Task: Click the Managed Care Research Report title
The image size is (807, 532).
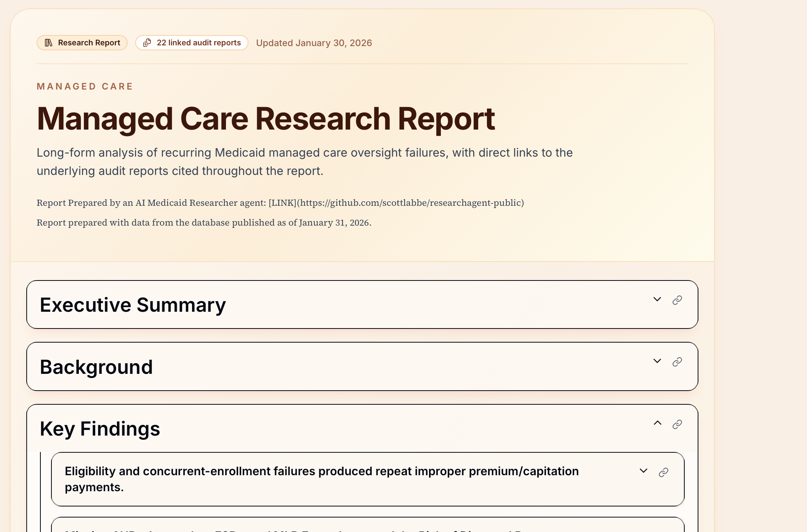Action: [266, 119]
